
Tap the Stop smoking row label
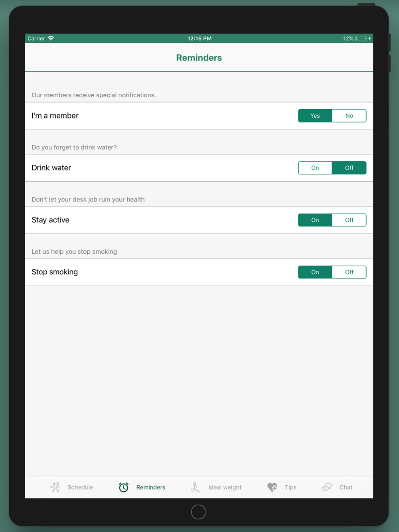(x=55, y=272)
